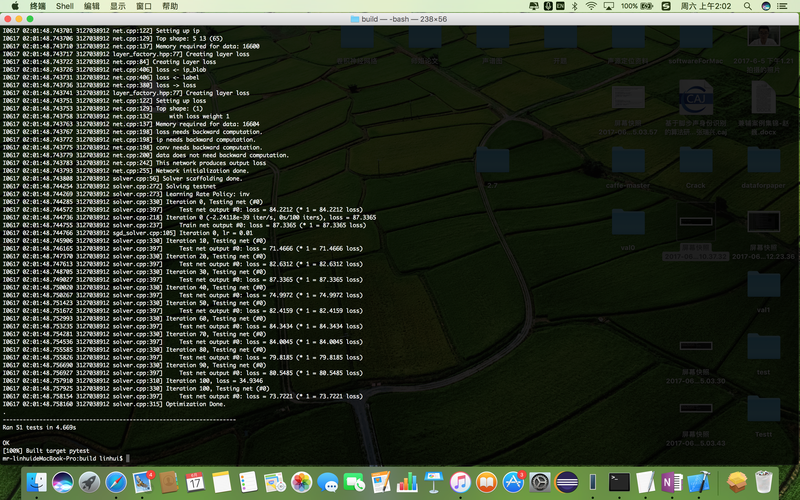Screen dimensions: 800x500
Task: Launch Safari from the dock
Action: [x=115, y=483]
